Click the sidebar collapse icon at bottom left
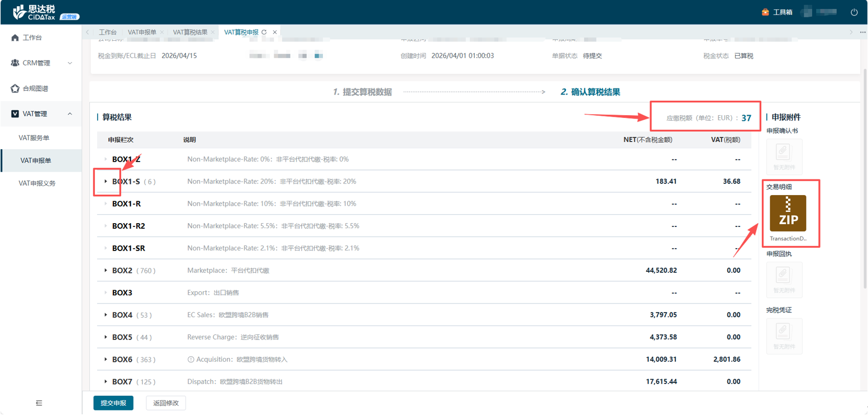The image size is (868, 416). point(39,403)
